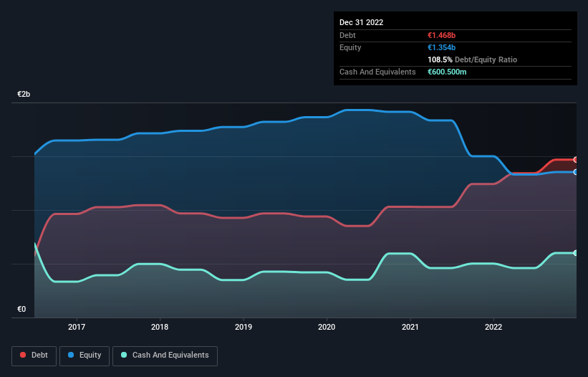Click the 2021 x-axis label
The height and width of the screenshot is (377, 588).
(x=410, y=327)
